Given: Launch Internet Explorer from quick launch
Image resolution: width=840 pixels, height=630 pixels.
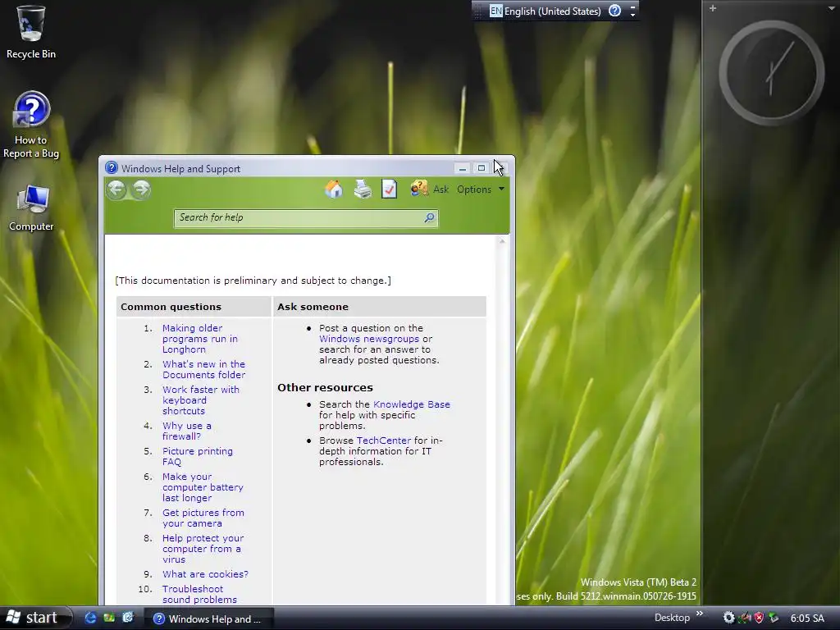Looking at the screenshot, I should point(90,618).
